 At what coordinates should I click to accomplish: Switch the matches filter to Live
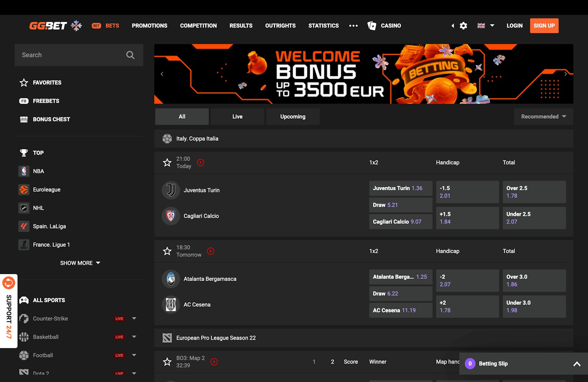(237, 116)
